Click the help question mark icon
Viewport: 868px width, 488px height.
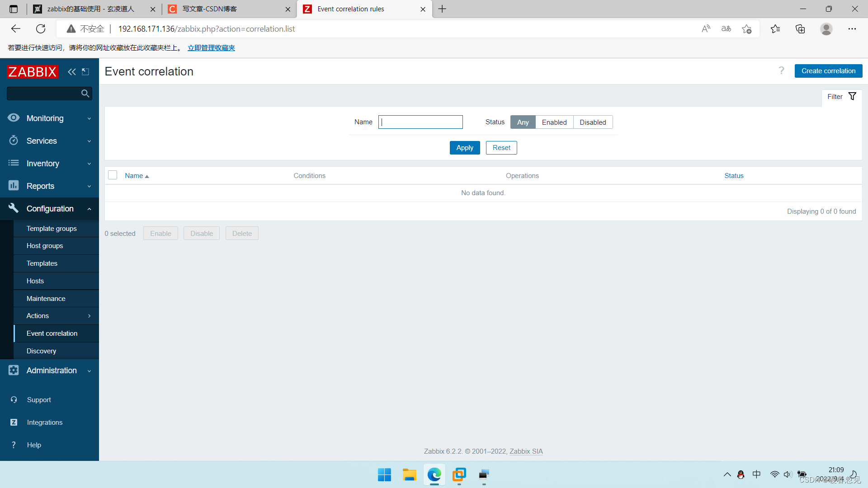(x=781, y=70)
